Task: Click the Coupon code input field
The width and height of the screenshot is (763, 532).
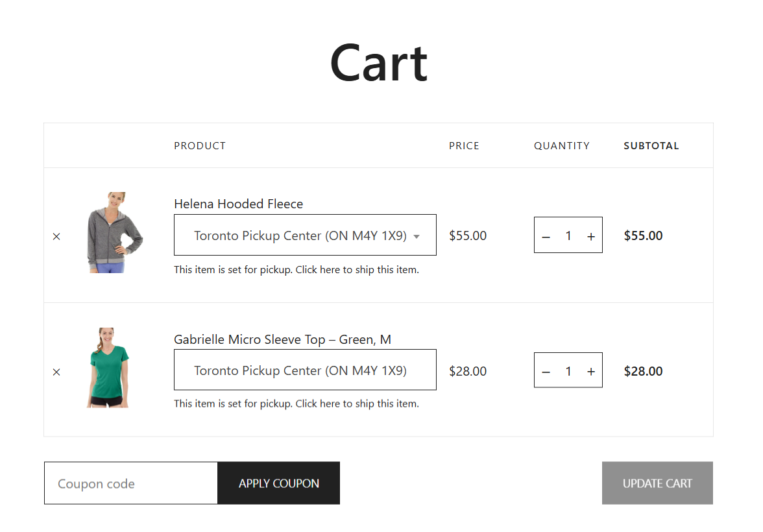Action: coord(130,483)
